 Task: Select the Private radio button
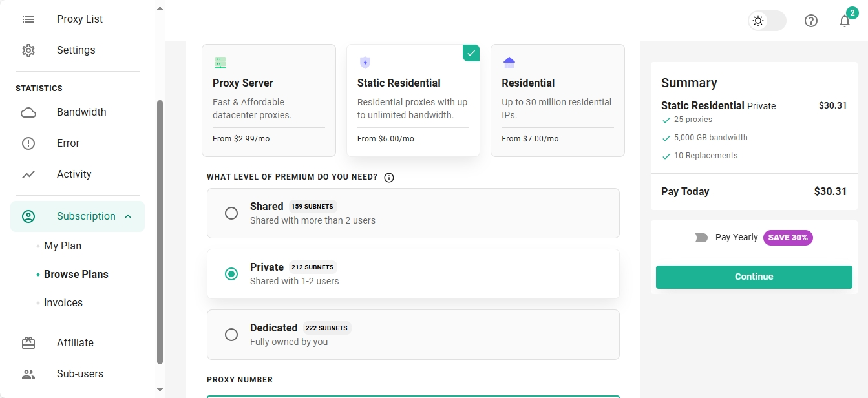pyautogui.click(x=231, y=274)
